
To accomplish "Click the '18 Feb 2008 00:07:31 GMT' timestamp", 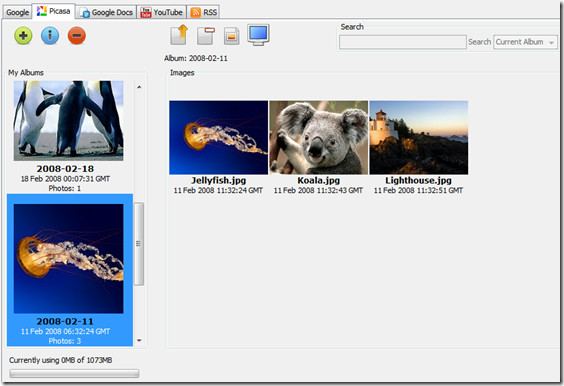I will click(65, 179).
